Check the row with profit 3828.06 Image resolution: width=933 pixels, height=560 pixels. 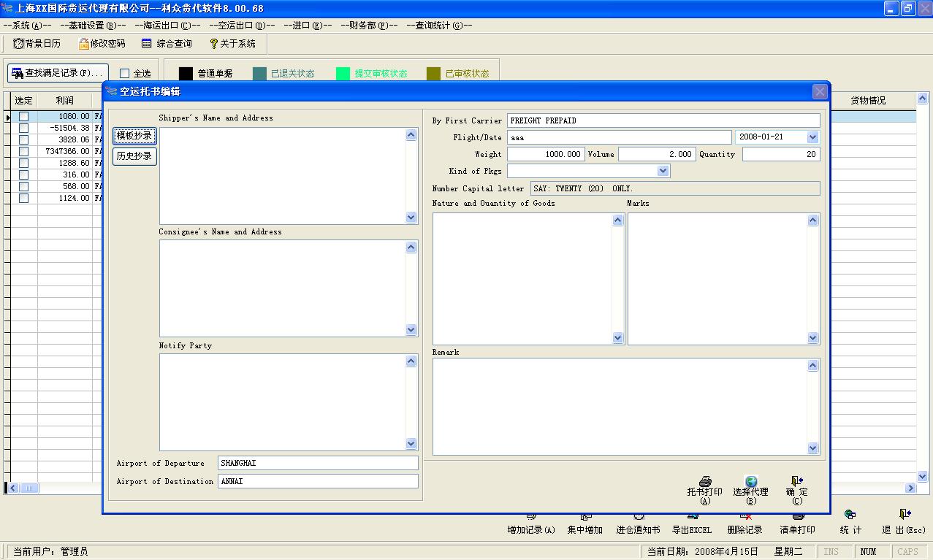(x=23, y=139)
